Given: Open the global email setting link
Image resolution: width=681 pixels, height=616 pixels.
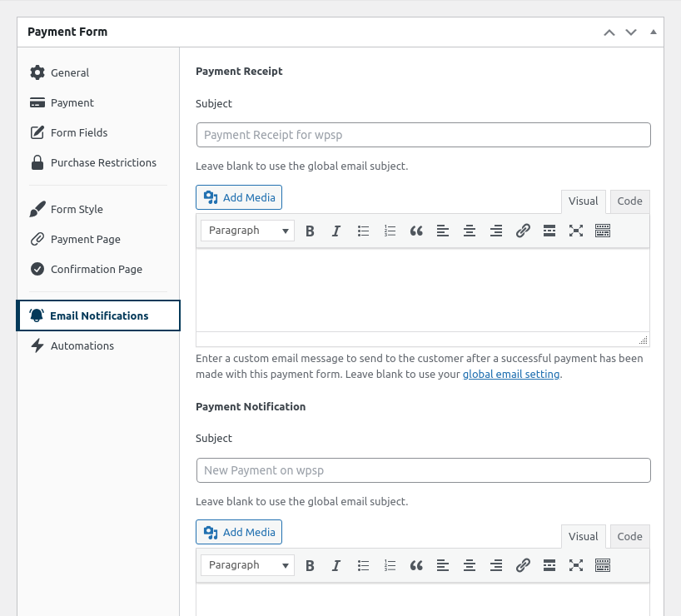Looking at the screenshot, I should coord(510,375).
